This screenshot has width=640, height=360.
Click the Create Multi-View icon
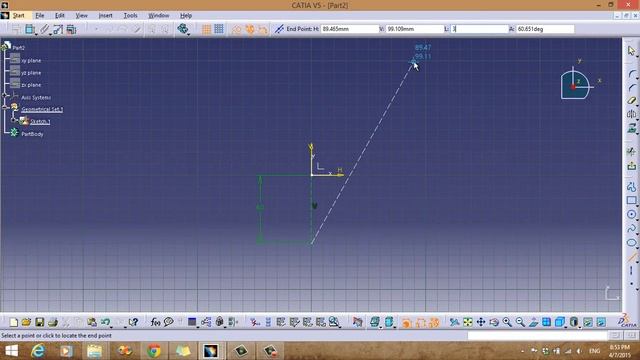pyautogui.click(x=547, y=322)
